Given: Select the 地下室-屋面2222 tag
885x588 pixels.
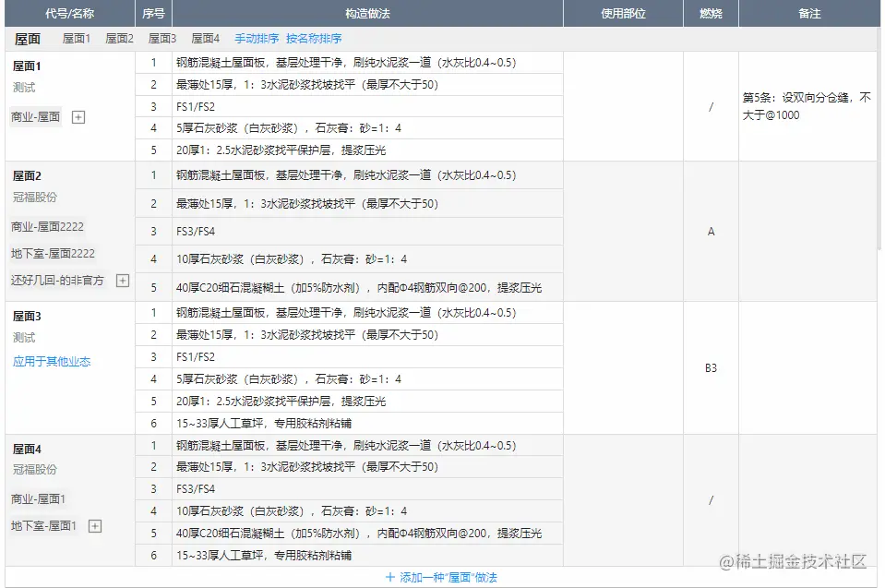Looking at the screenshot, I should point(53,254).
